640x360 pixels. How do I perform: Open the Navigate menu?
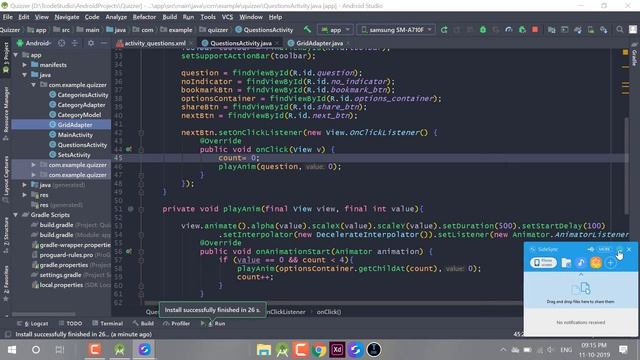(x=67, y=17)
